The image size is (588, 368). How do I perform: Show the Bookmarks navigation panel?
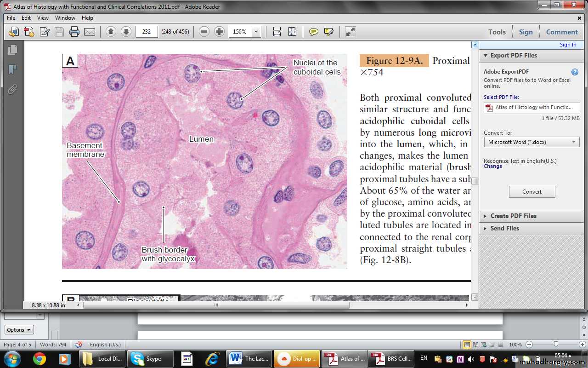pyautogui.click(x=12, y=69)
